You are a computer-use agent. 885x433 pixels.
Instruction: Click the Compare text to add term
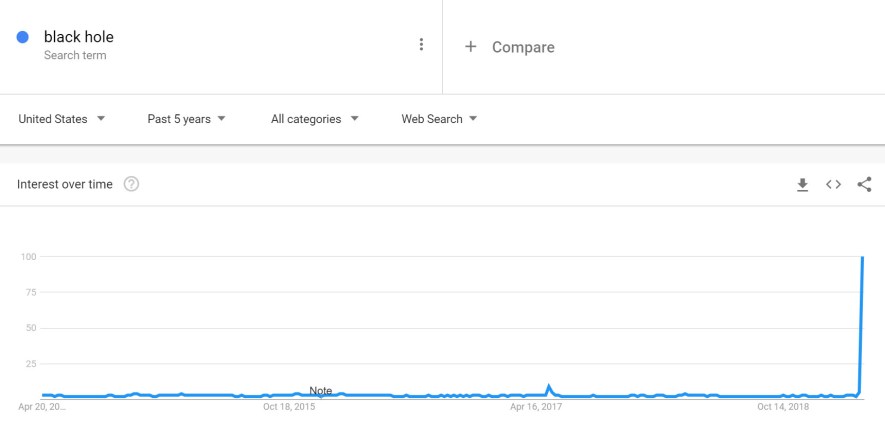(x=523, y=47)
